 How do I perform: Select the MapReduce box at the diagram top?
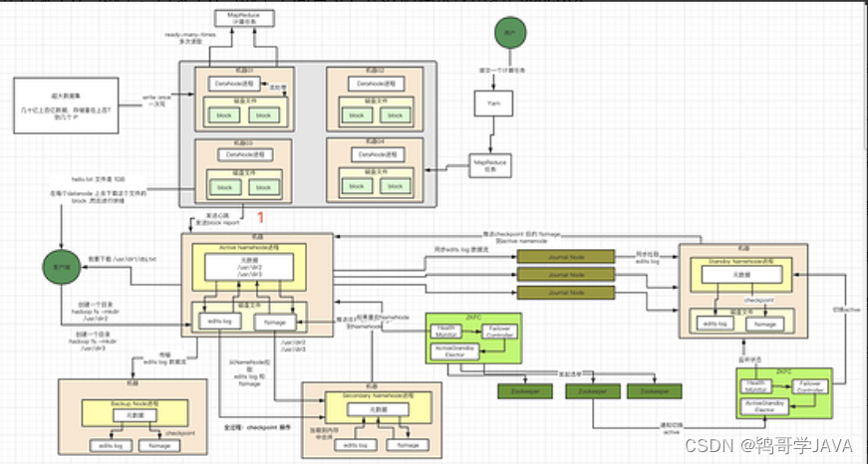tap(244, 18)
